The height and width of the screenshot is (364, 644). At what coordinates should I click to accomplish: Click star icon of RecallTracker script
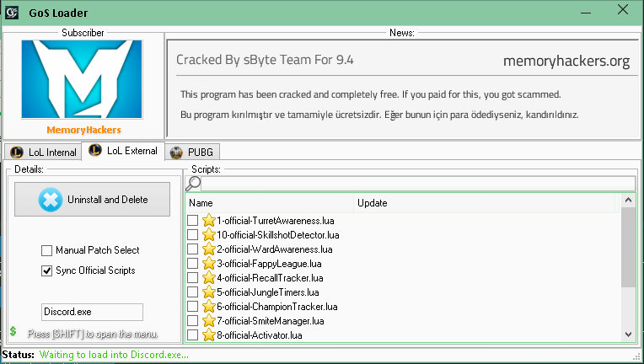pos(209,278)
